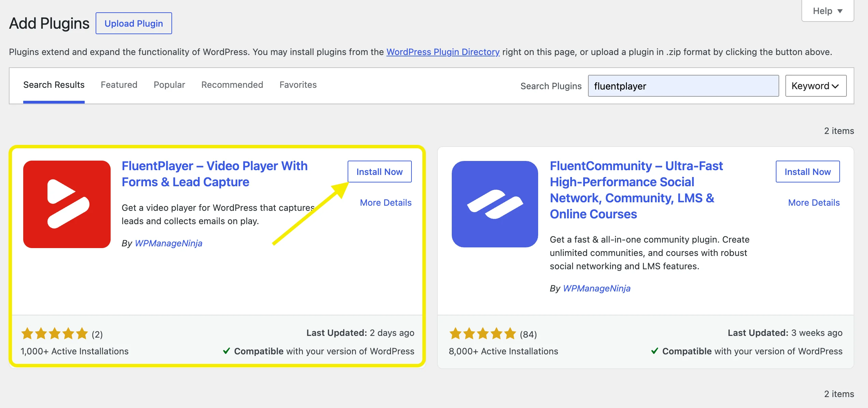The image size is (868, 408).
Task: Focus the Search Plugins input field
Action: (x=683, y=86)
